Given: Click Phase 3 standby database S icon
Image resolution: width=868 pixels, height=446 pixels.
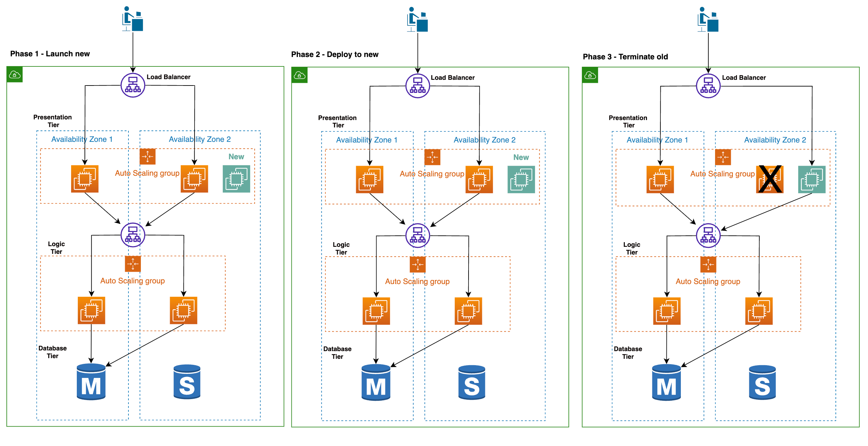Looking at the screenshot, I should (x=762, y=383).
